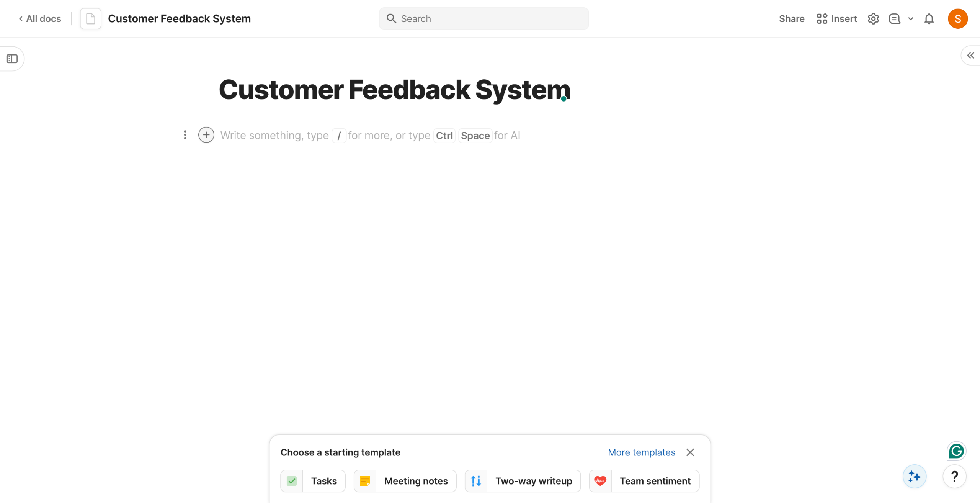
Task: Click the Share button
Action: click(791, 19)
